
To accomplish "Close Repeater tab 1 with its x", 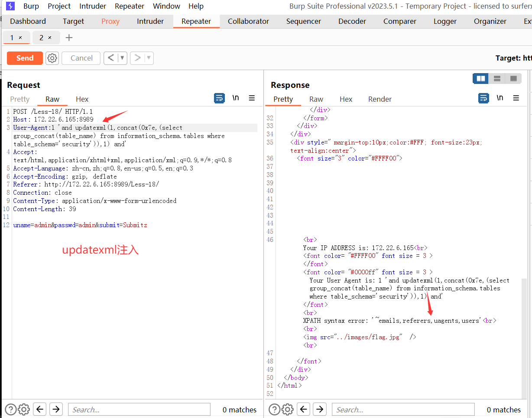I will [20, 38].
